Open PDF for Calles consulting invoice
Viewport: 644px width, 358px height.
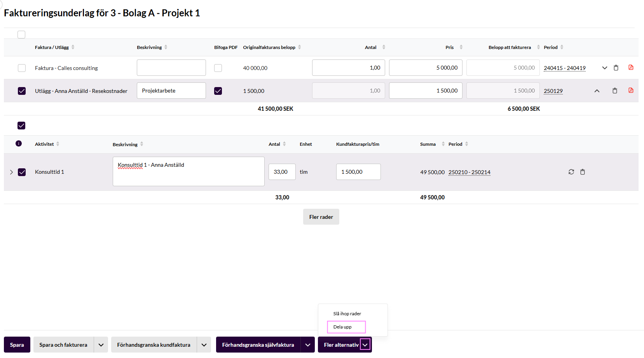point(631,67)
